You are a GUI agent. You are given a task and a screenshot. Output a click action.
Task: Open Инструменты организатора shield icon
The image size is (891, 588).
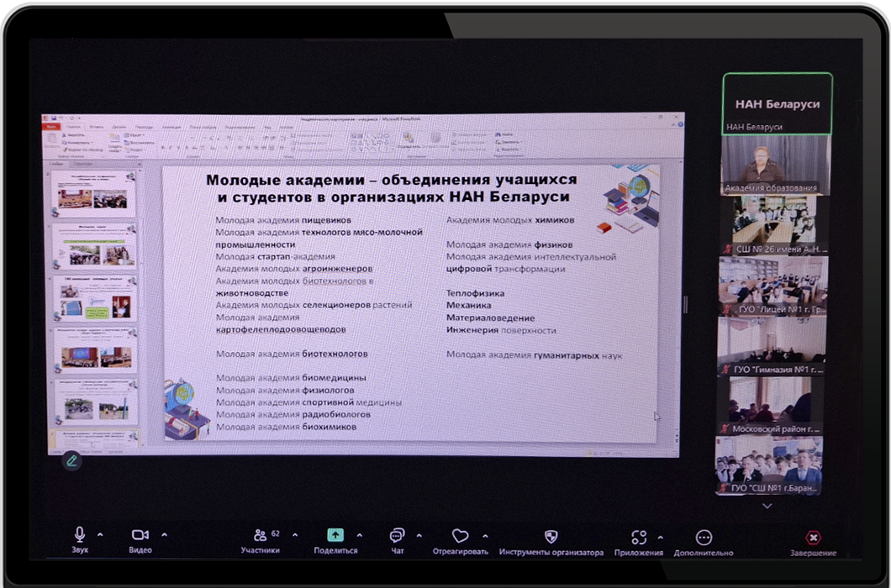(x=551, y=536)
